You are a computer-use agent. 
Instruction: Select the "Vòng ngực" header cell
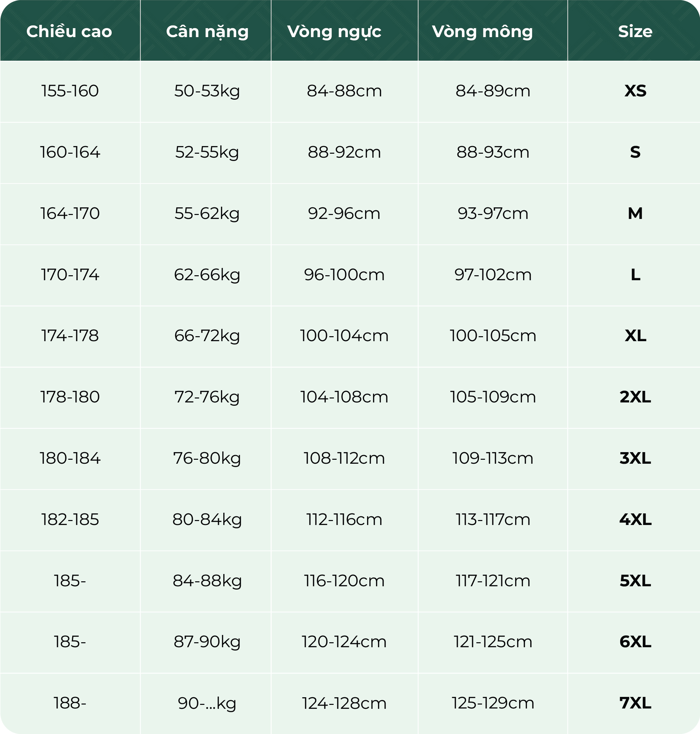(334, 31)
